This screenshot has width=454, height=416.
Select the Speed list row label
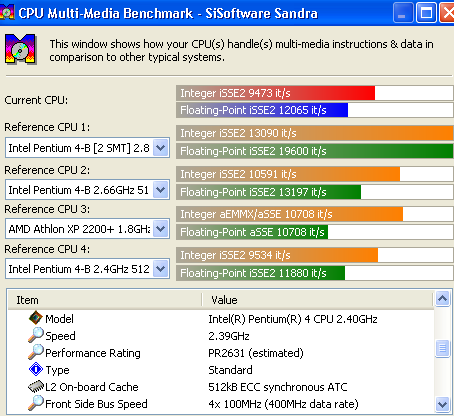60,336
